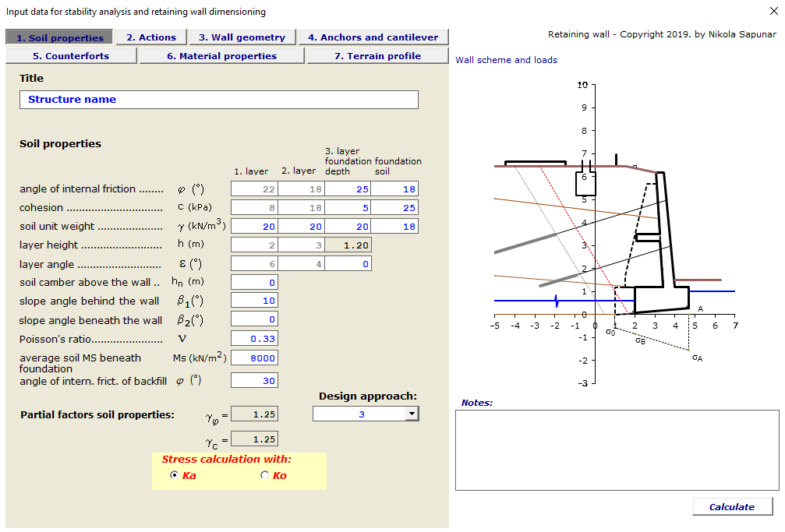
Task: Enable the Ko stress calculation option
Action: coord(265,475)
